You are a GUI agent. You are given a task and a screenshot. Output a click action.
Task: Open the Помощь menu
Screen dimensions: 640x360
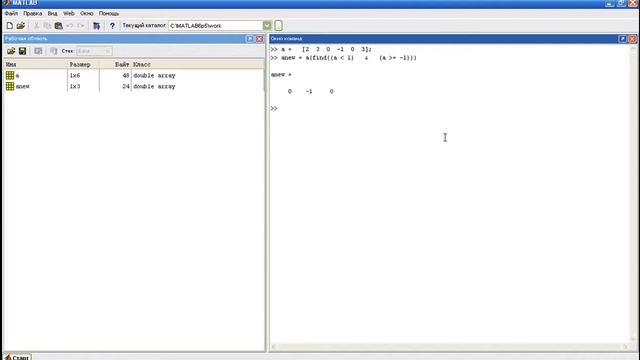(109, 13)
